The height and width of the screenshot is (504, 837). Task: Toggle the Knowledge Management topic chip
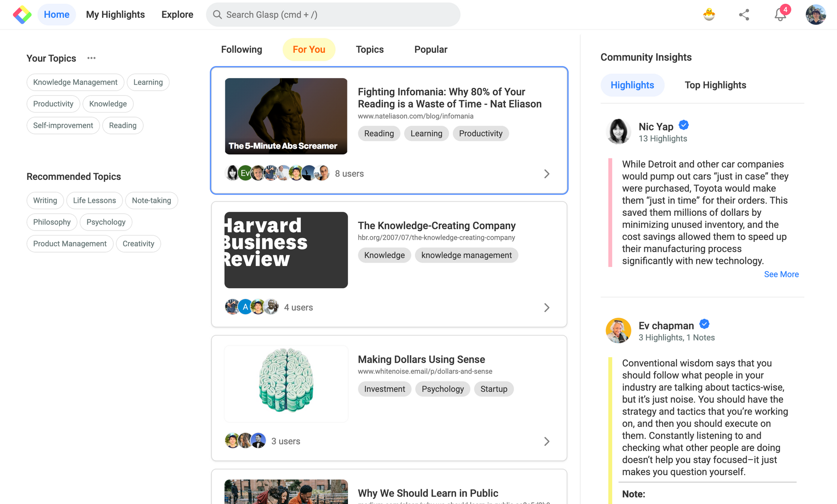[75, 82]
